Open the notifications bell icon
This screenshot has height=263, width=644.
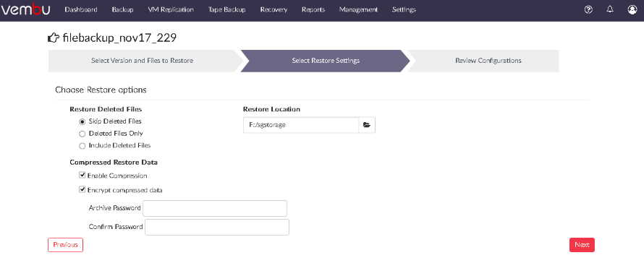(x=610, y=9)
